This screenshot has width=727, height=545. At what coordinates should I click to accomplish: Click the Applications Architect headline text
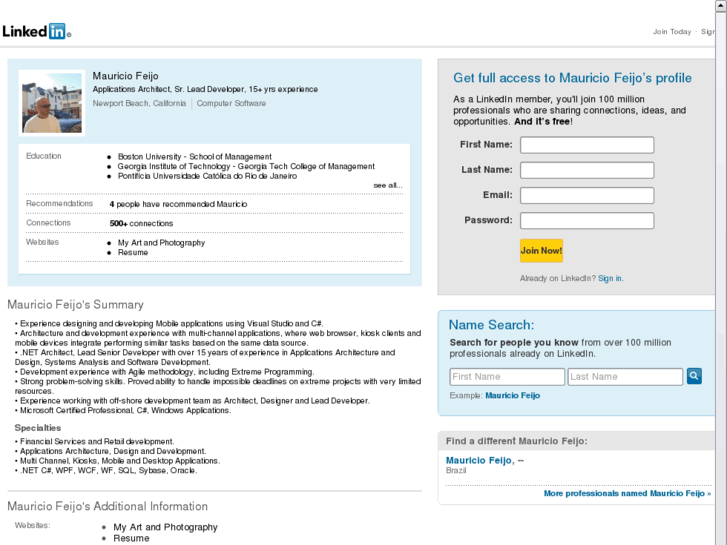coord(205,89)
